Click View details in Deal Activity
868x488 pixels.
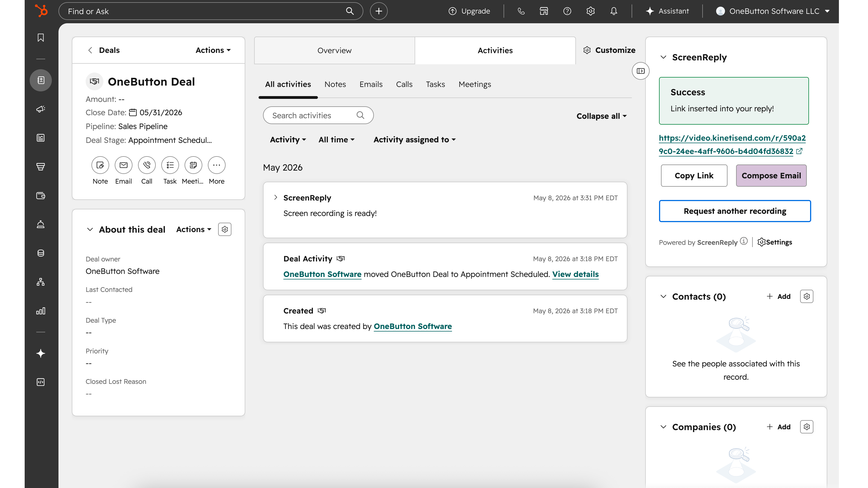(575, 274)
